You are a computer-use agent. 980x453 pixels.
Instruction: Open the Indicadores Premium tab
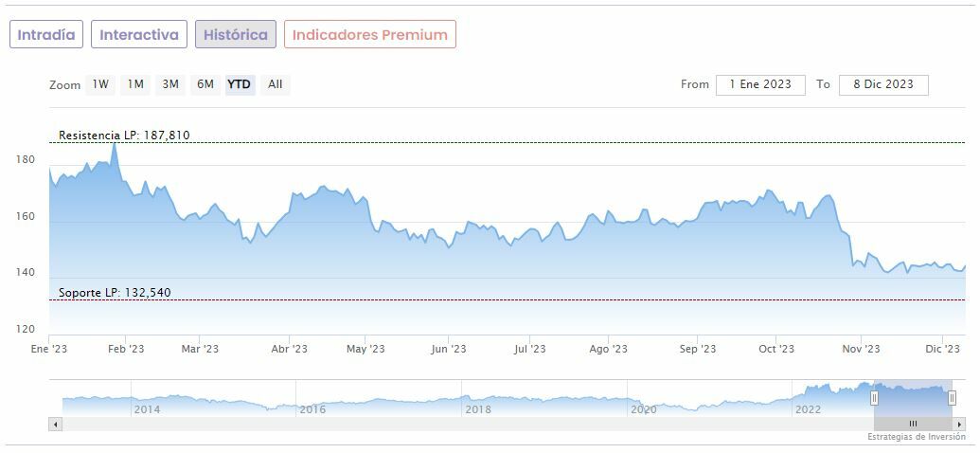(x=369, y=35)
